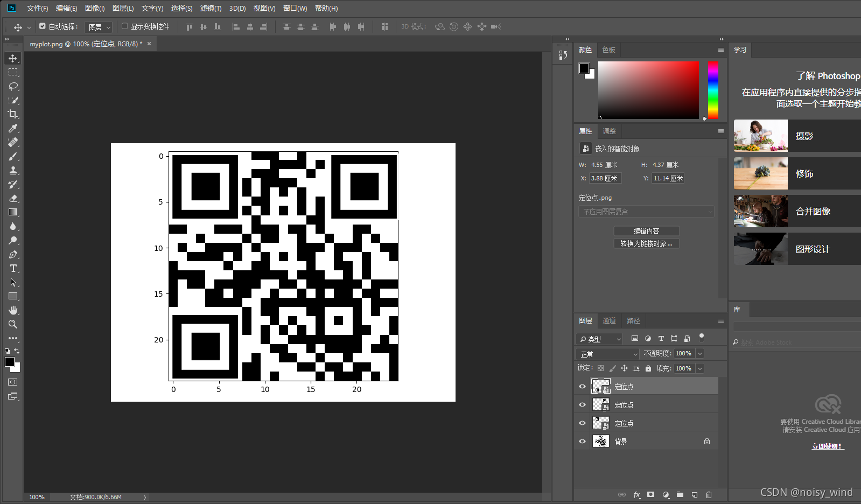The height and width of the screenshot is (504, 861).
Task: Add a layer mask from the Layers panel
Action: [x=650, y=494]
